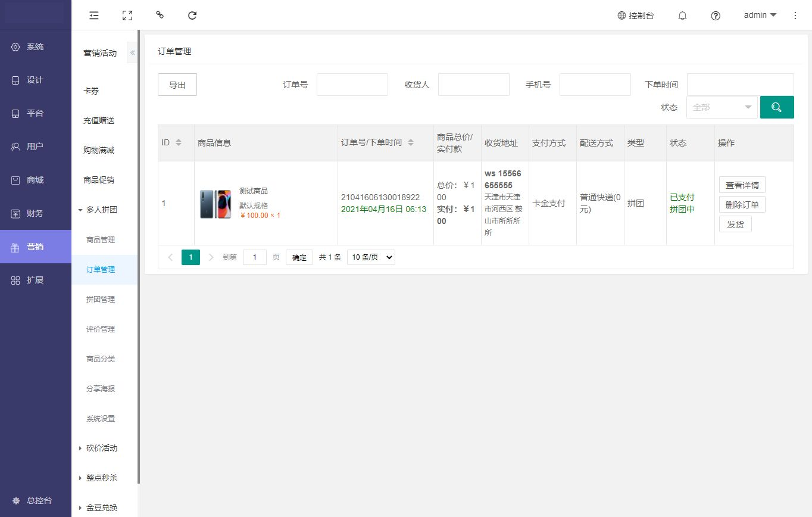
Task: Collapse the secondary sidebar with double chevron
Action: (x=132, y=53)
